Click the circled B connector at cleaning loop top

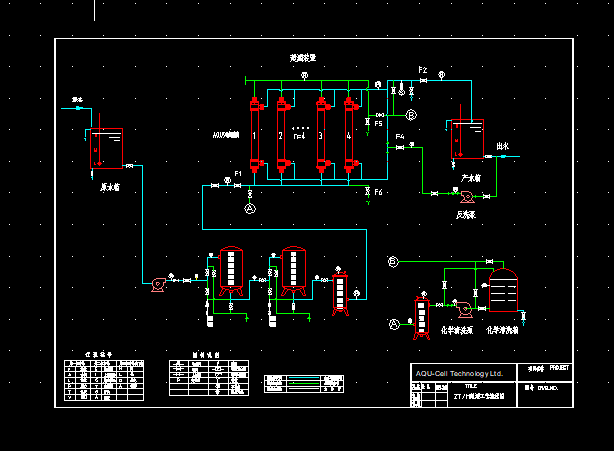point(393,262)
